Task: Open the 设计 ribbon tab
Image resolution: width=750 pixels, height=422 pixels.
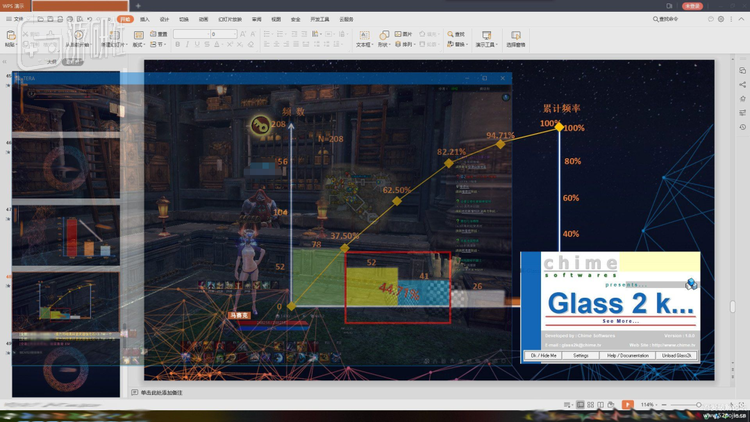Action: 165,19
